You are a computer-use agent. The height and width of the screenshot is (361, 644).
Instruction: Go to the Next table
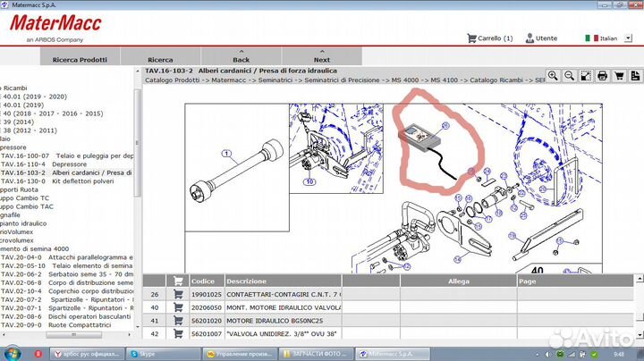coord(322,60)
